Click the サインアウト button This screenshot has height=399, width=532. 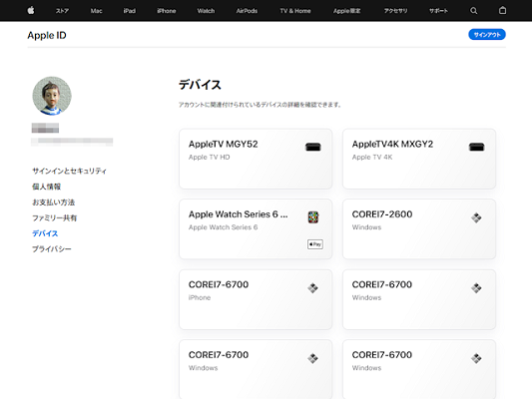point(487,35)
